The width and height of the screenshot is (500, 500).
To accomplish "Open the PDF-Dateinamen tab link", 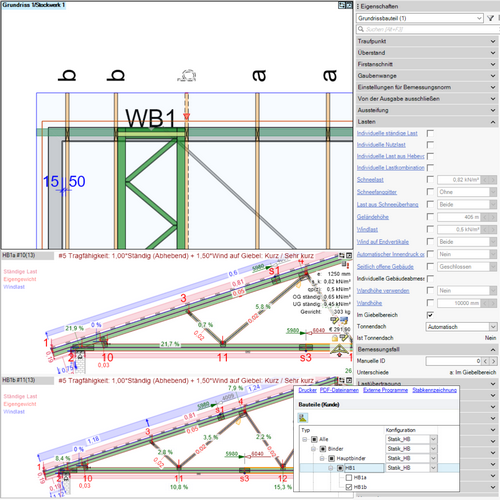I will pyautogui.click(x=339, y=390).
